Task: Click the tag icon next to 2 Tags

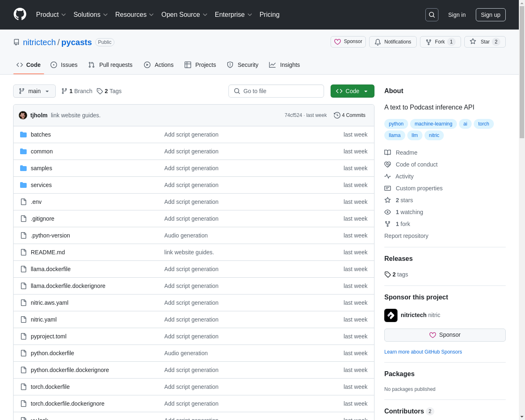Action: coord(100,91)
